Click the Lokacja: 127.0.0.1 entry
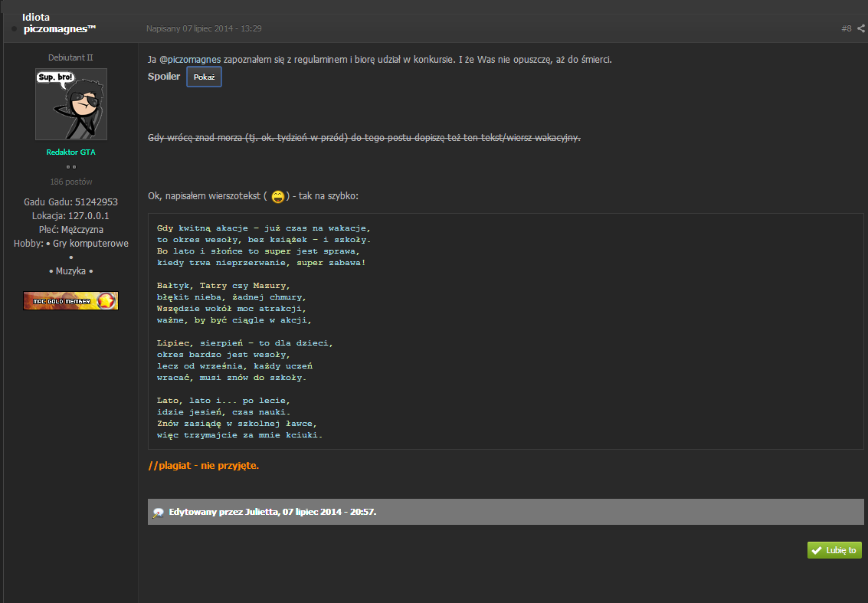The width and height of the screenshot is (868, 603). (x=70, y=216)
